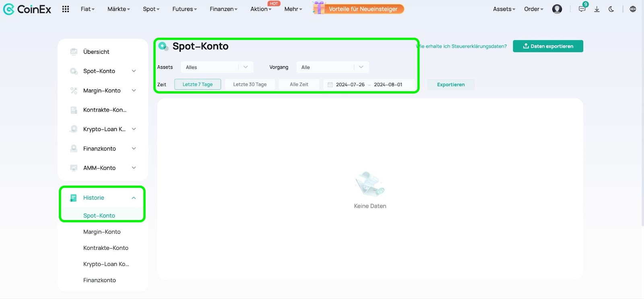
Task: Click the Spot-Konto sidebar icon
Action: coord(74,71)
